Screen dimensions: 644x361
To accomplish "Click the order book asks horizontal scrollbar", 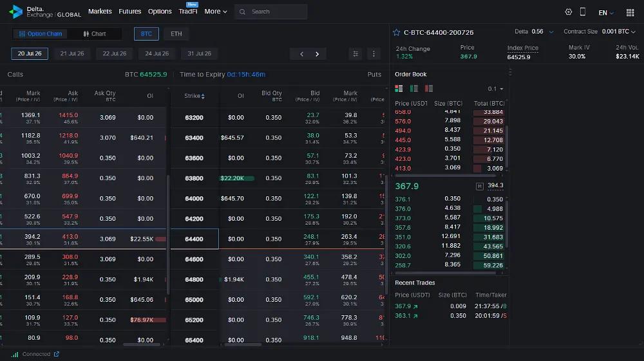I will pos(445,176).
